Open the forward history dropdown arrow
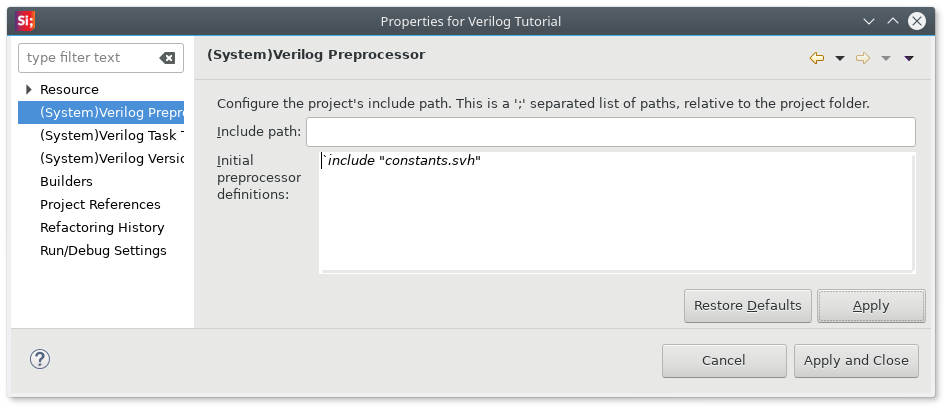The image size is (948, 410). tap(886, 59)
